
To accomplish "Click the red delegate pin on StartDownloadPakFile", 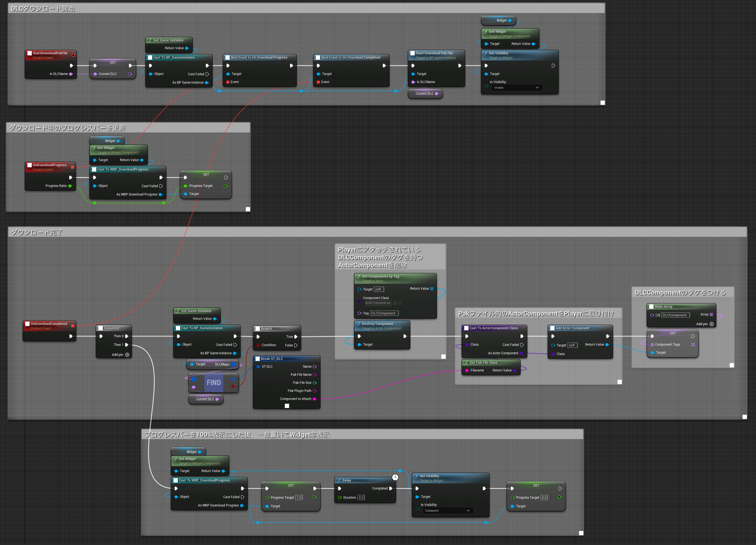I will tap(73, 55).
